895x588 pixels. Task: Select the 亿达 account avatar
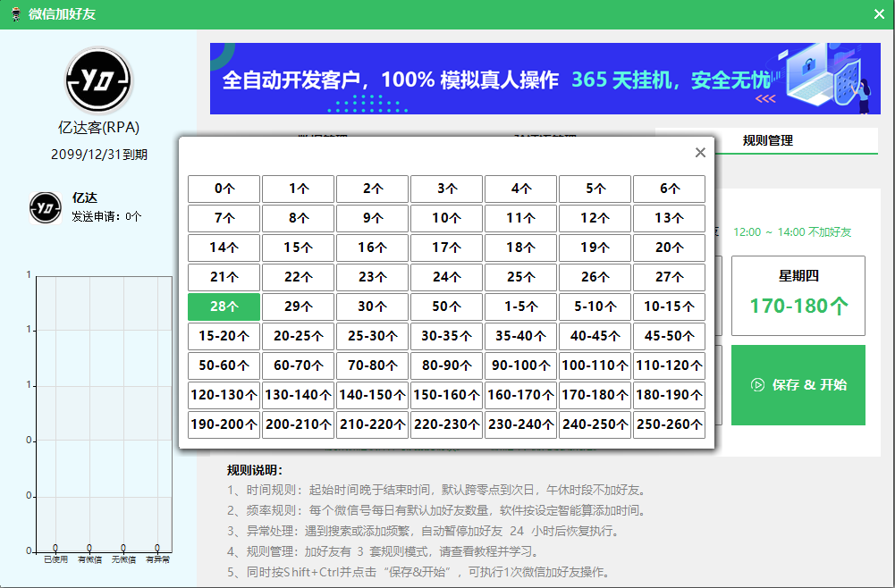(46, 207)
